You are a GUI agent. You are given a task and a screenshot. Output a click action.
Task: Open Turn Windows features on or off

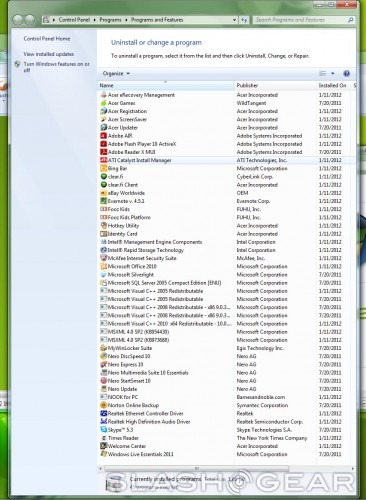[56, 67]
